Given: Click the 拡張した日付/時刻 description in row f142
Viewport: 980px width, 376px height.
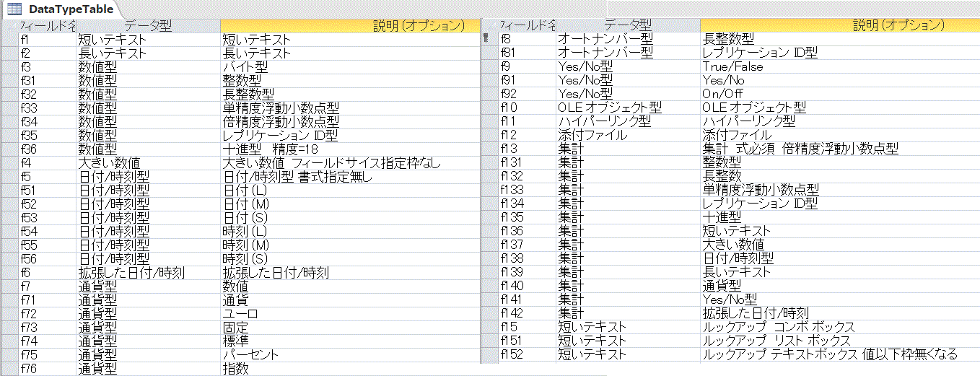Looking at the screenshot, I should point(840,313).
